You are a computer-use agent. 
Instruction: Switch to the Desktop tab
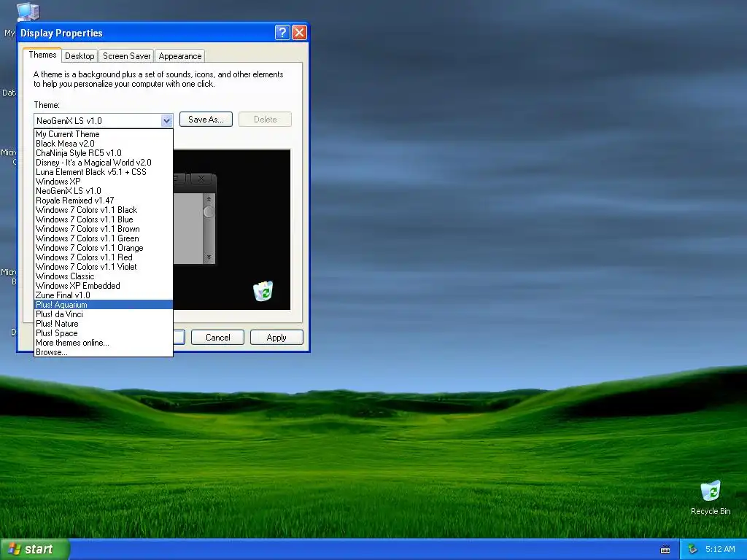point(80,55)
